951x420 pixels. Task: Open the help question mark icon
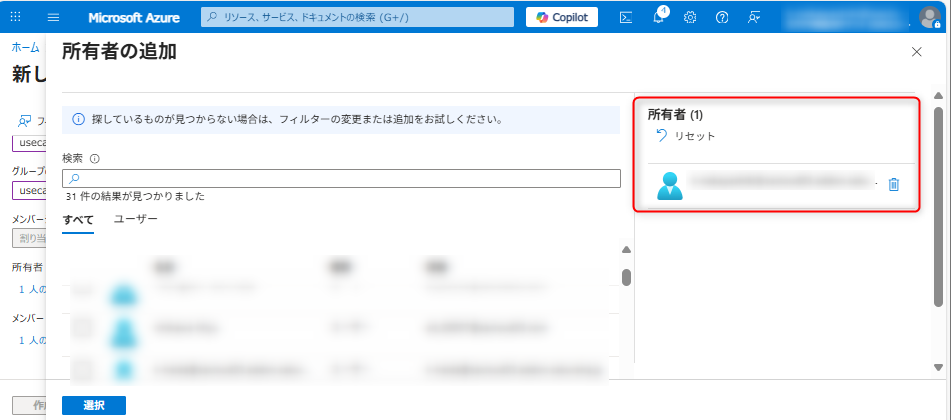pos(722,18)
